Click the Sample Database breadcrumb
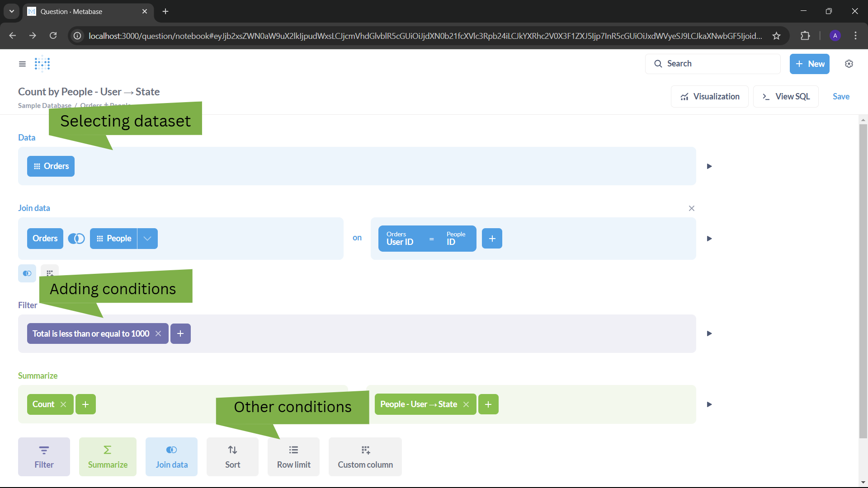 (44, 105)
